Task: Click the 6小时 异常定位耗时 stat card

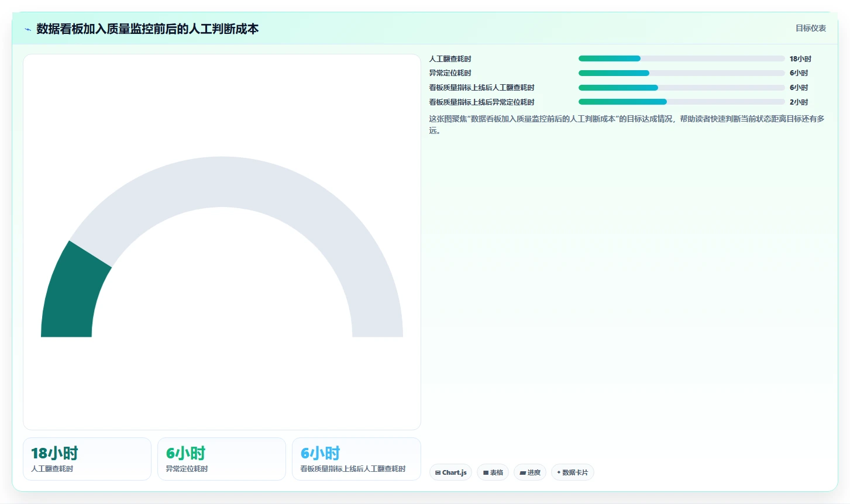Action: pos(222,459)
